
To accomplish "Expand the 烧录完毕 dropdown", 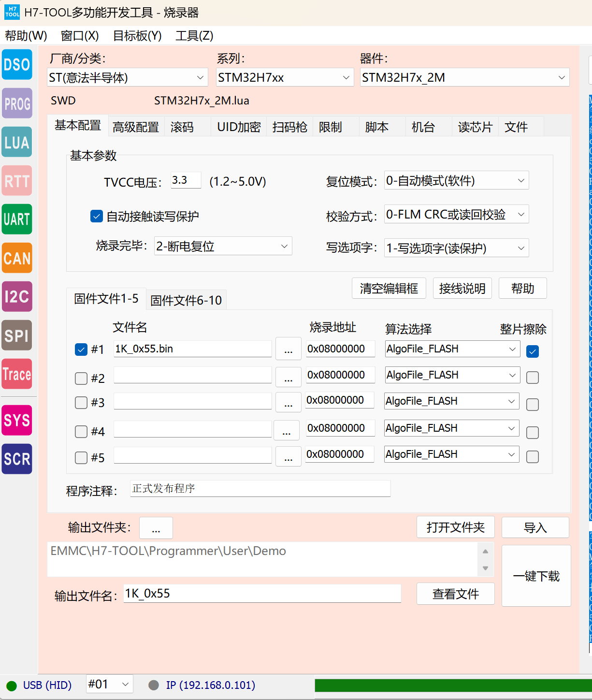I will [x=223, y=246].
